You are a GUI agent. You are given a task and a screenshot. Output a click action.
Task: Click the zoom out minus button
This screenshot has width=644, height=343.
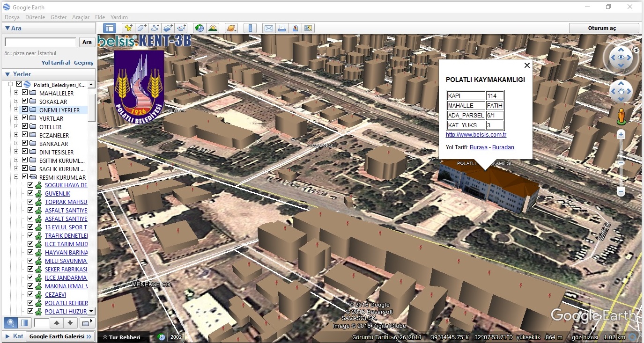(x=621, y=191)
